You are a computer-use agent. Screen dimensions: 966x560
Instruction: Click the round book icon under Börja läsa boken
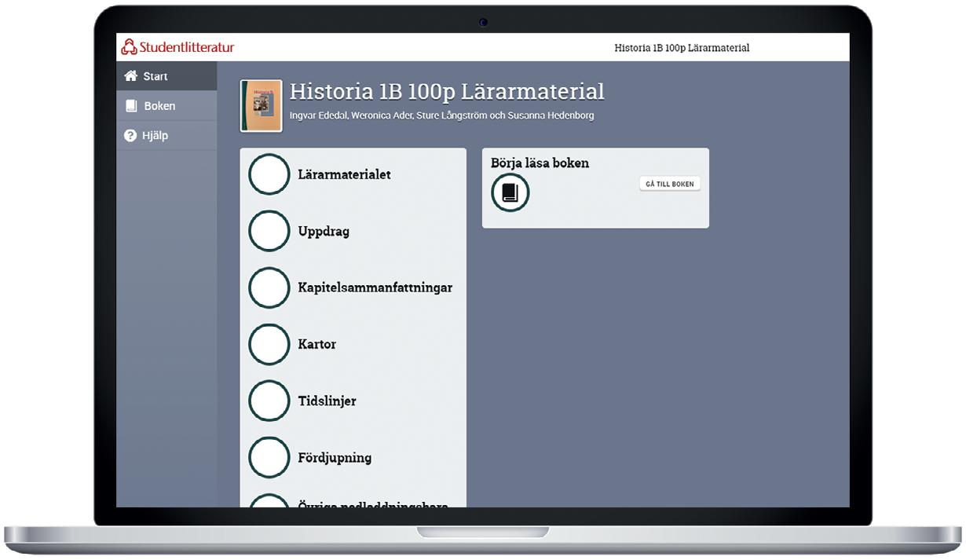[x=510, y=192]
